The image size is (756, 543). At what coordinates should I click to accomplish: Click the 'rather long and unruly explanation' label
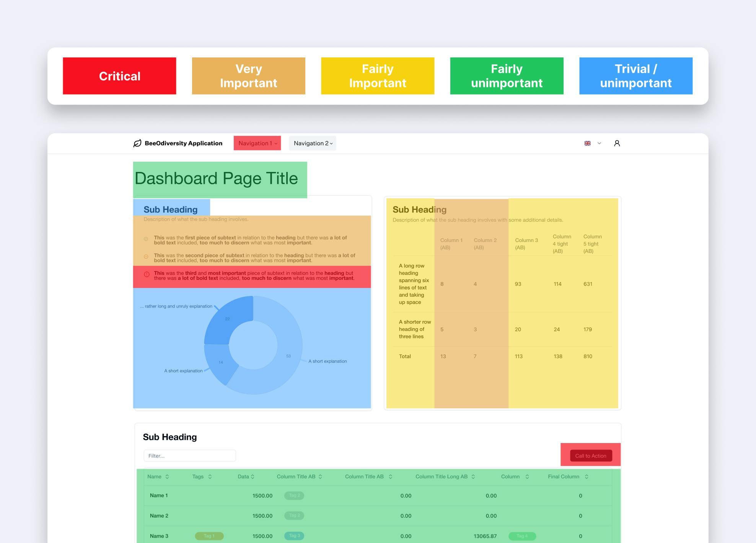point(176,306)
